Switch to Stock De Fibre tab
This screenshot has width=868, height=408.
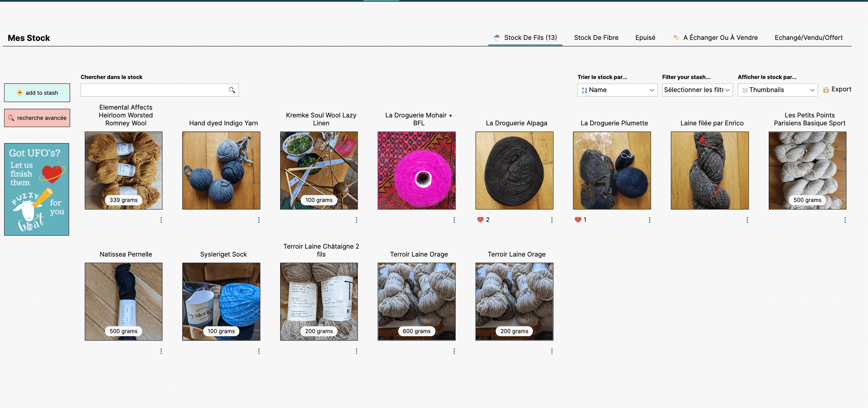596,38
